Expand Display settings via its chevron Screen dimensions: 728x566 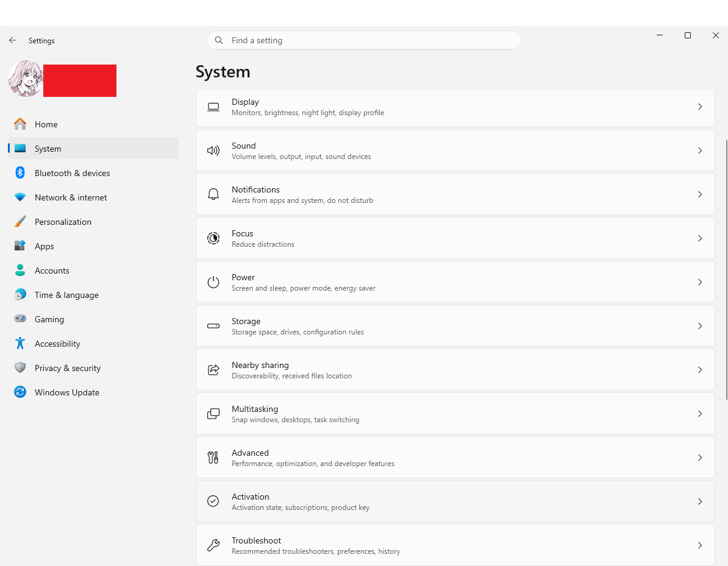coord(700,107)
